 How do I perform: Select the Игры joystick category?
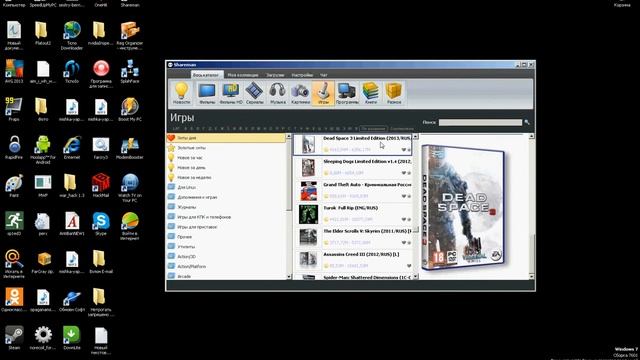point(323,93)
